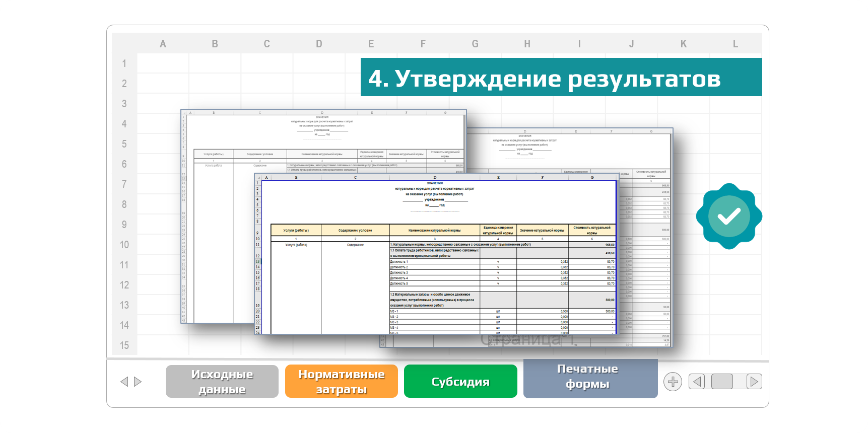Click the '4. Утверждение результатов' title banner
Screen dimensions: 868x433
(x=561, y=78)
